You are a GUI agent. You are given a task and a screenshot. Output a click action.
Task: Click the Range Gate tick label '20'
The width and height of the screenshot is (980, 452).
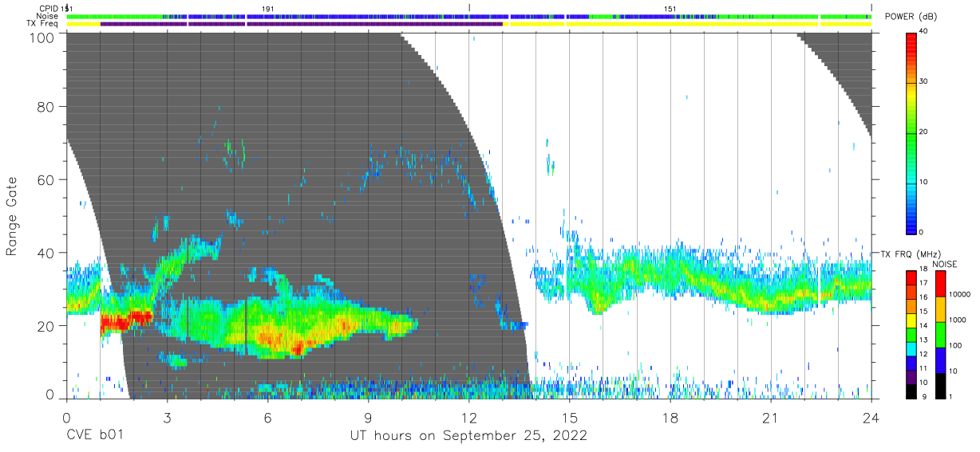click(46, 326)
